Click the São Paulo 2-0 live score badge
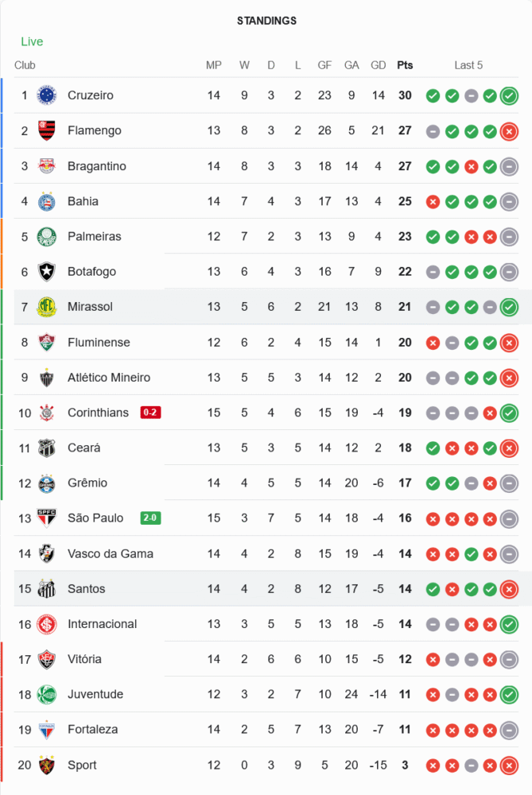The width and height of the screenshot is (532, 795). coord(150,518)
